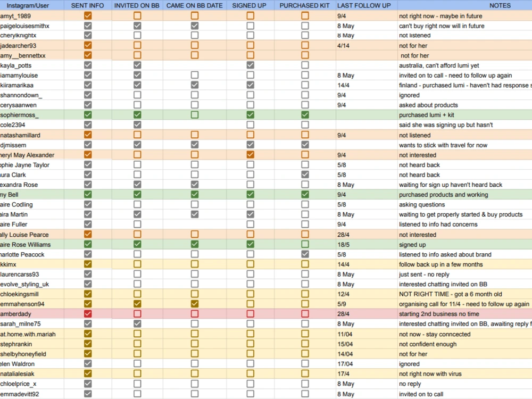This screenshot has width=532, height=399.
Task: Select note 'said she was signing up but hasn't'
Action: pyautogui.click(x=446, y=125)
